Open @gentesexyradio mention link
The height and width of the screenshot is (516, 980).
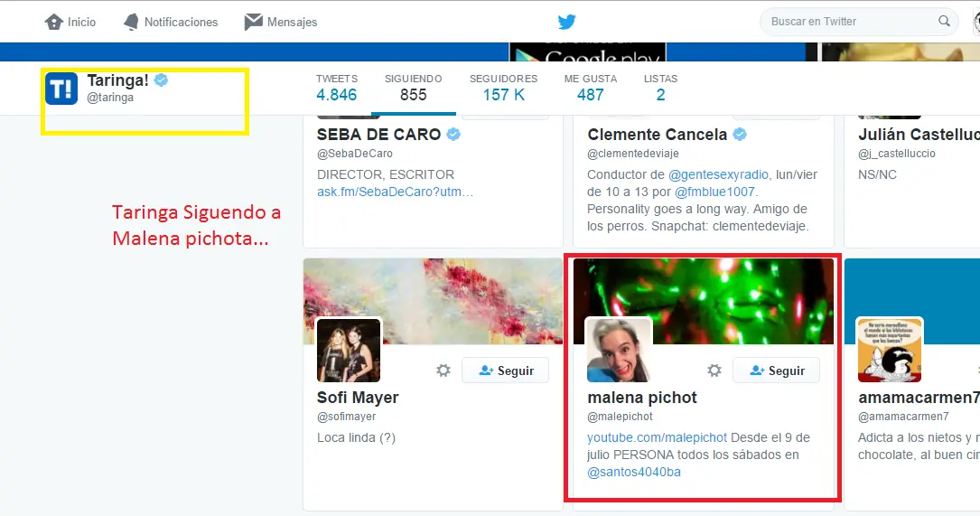coord(718,174)
